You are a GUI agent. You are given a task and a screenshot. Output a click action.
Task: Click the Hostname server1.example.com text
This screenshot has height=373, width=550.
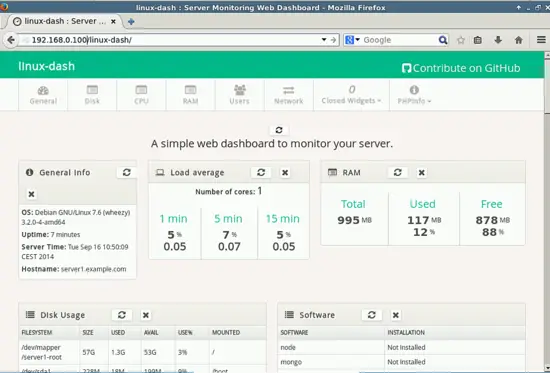tap(74, 269)
